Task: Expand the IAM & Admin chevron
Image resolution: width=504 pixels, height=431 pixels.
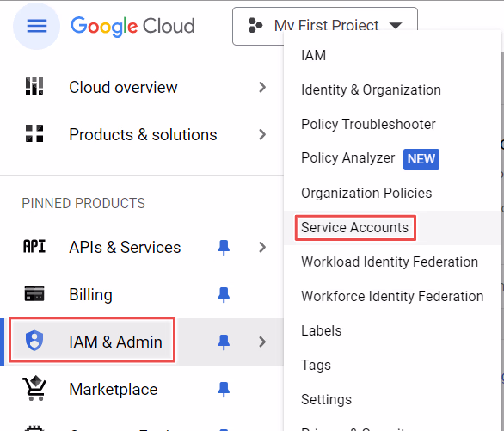Action: (x=262, y=342)
